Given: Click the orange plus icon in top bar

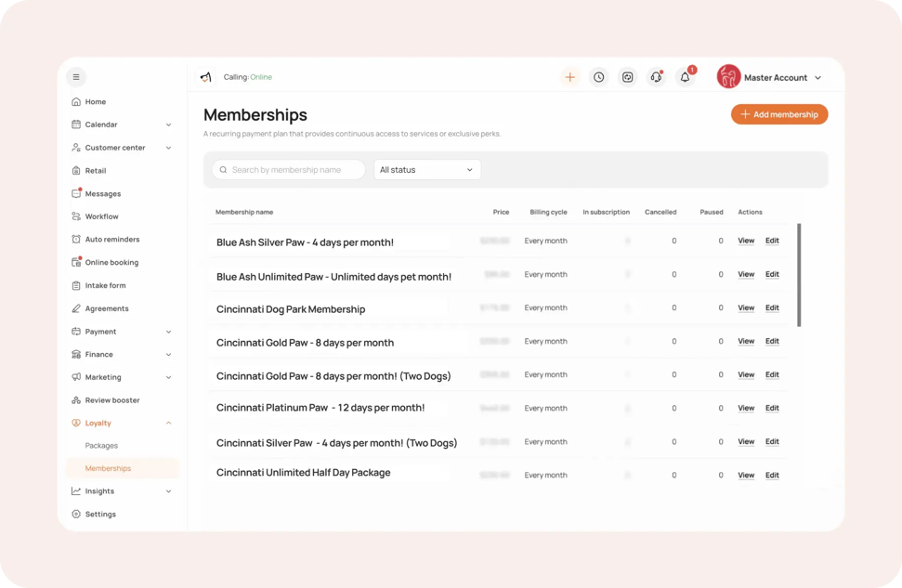Looking at the screenshot, I should pos(569,77).
